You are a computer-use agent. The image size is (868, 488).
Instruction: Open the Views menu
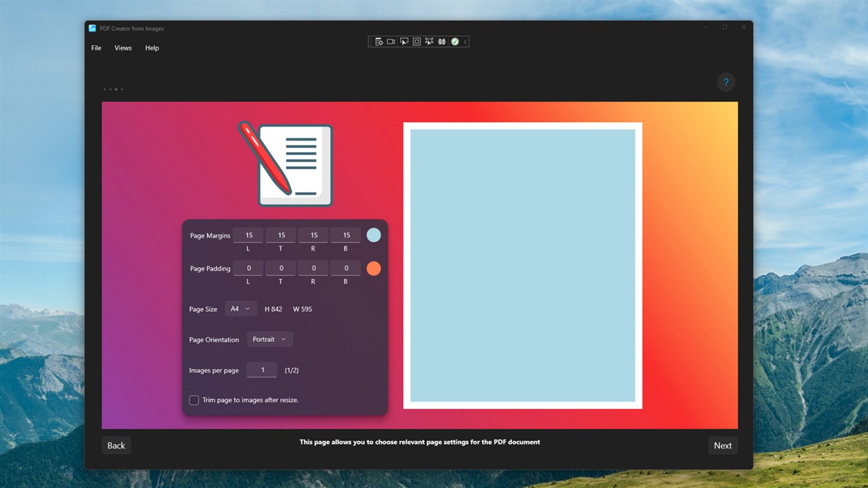122,48
